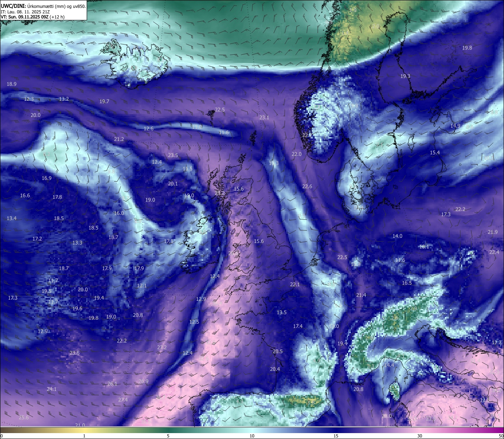Click the 24.1 value in the lower left
Viewport: 504px width, 439px height.
(52, 389)
